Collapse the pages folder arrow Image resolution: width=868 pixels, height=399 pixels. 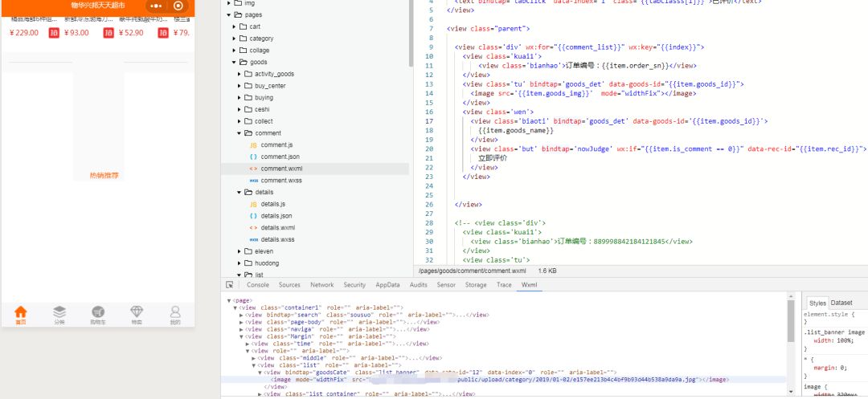[x=228, y=15]
